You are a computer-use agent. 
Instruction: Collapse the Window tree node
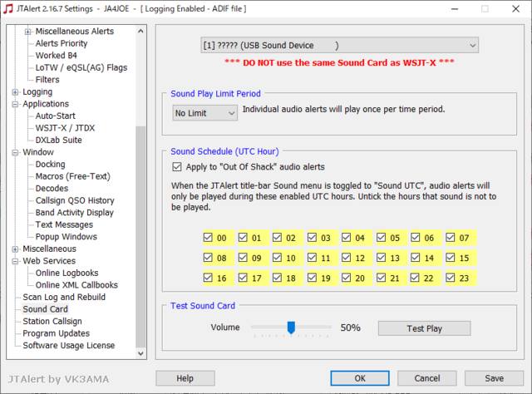pos(15,153)
